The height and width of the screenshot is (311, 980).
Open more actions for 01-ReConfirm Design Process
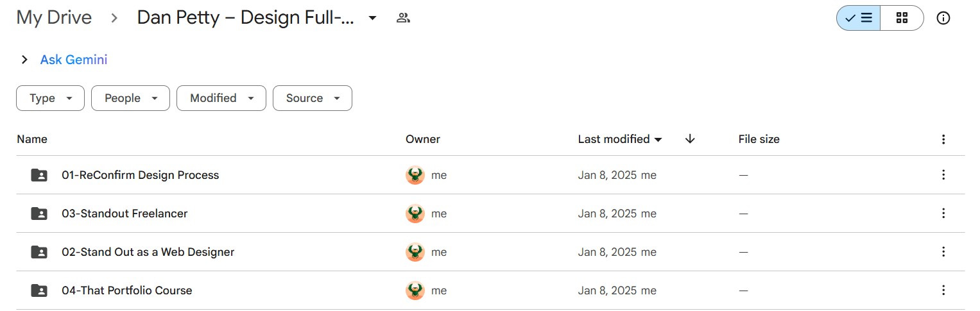pyautogui.click(x=943, y=174)
